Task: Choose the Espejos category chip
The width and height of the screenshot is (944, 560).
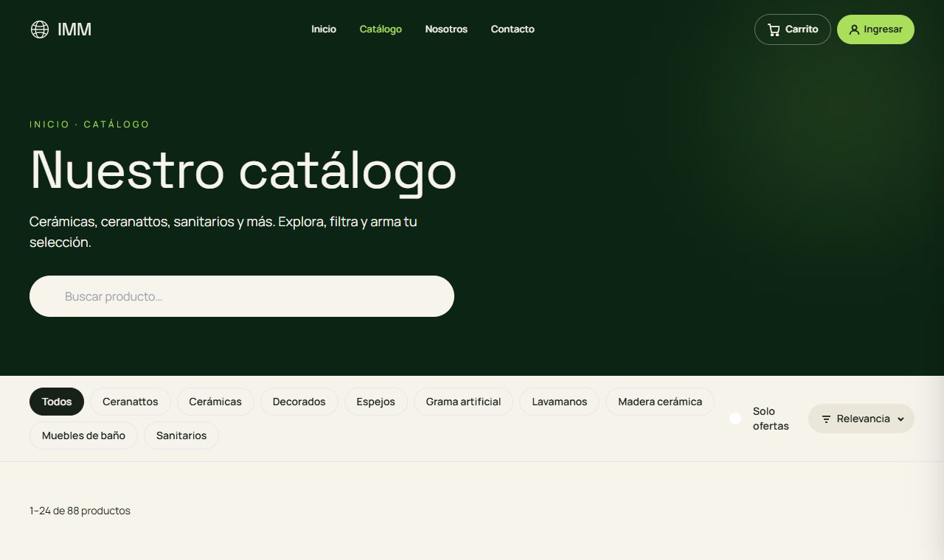Action: tap(376, 402)
